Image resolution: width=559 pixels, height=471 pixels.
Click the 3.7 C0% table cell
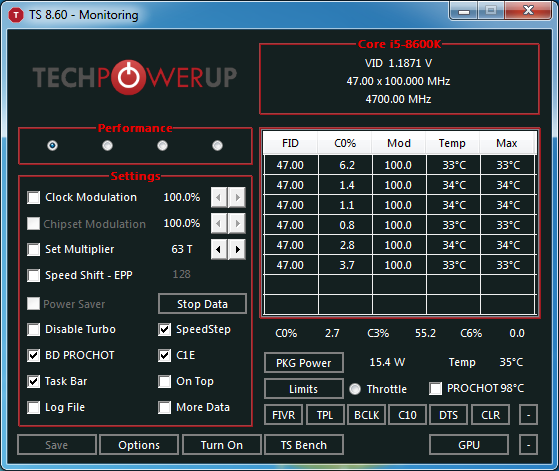point(346,265)
